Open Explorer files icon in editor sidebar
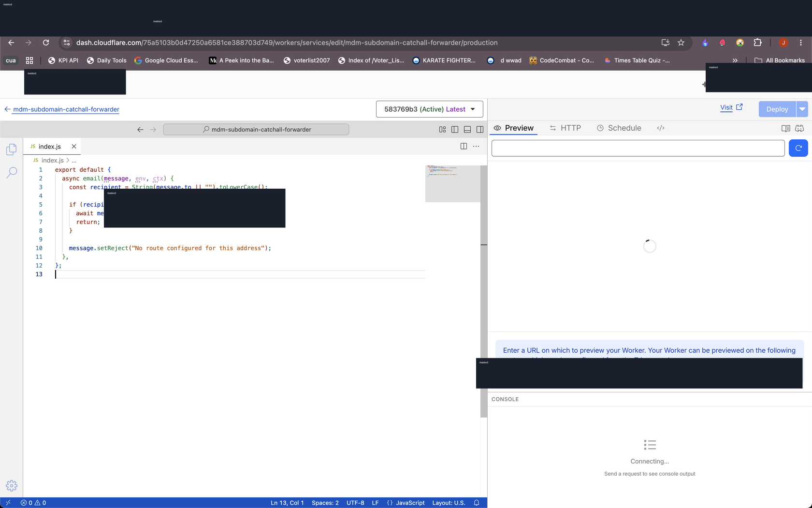Screen dimensions: 812x508 [x=12, y=149]
